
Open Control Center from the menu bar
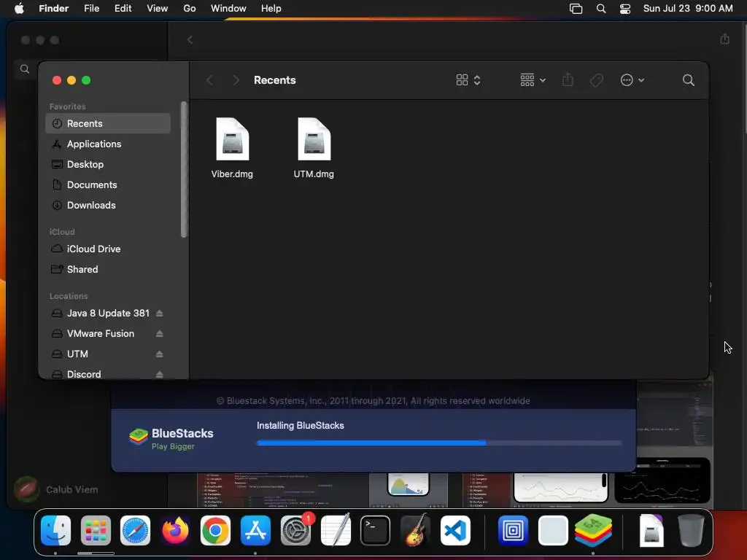pyautogui.click(x=625, y=9)
